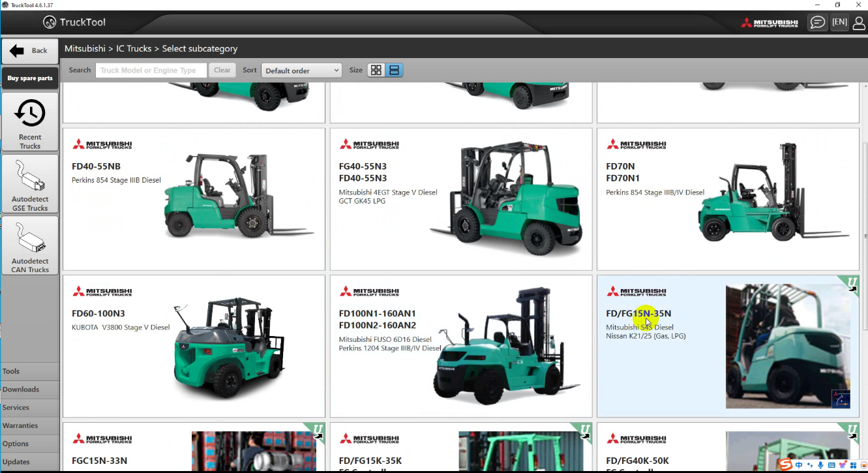Click the TruckTool logo in header
This screenshot has width=868, height=473.
click(x=74, y=22)
